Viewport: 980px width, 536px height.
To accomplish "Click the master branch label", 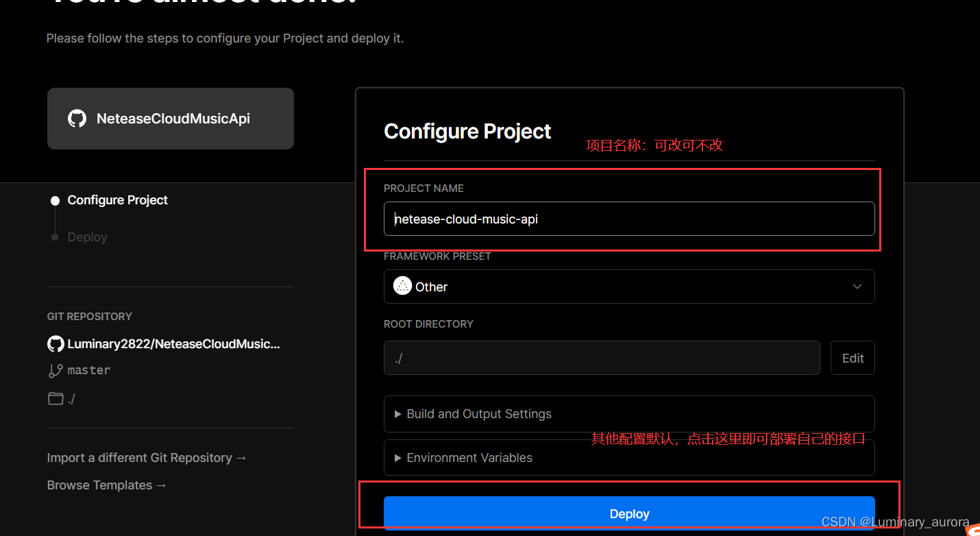I will point(88,370).
